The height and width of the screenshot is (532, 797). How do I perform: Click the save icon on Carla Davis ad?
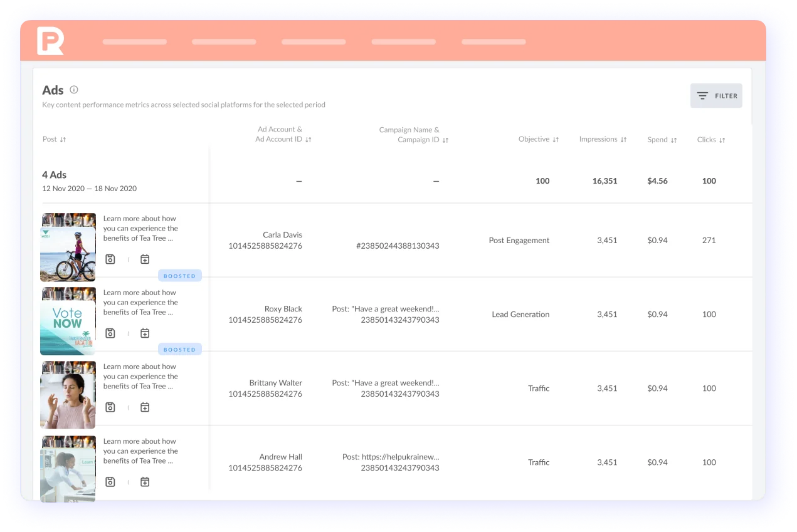tap(110, 259)
